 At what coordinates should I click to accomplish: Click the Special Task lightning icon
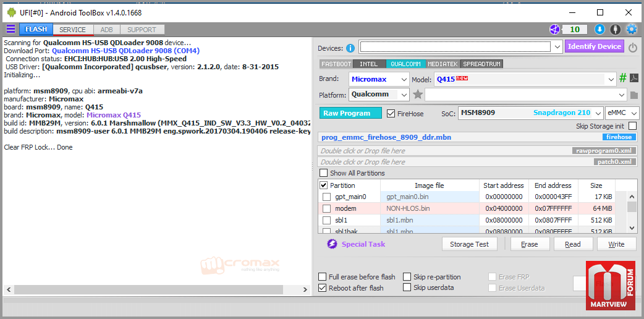[332, 244]
